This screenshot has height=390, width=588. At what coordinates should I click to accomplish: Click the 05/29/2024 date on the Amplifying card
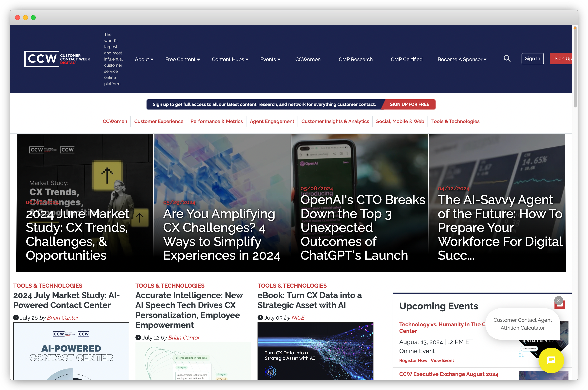click(x=179, y=202)
